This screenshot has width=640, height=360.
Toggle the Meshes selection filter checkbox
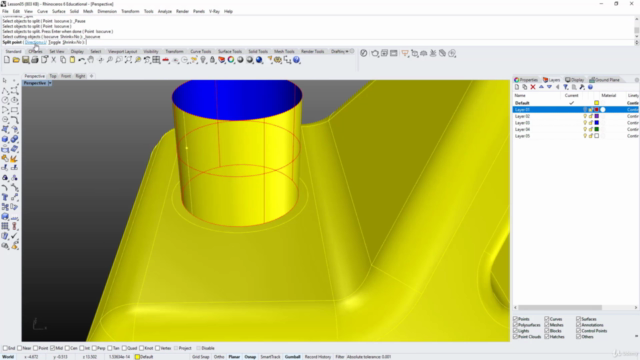point(547,325)
